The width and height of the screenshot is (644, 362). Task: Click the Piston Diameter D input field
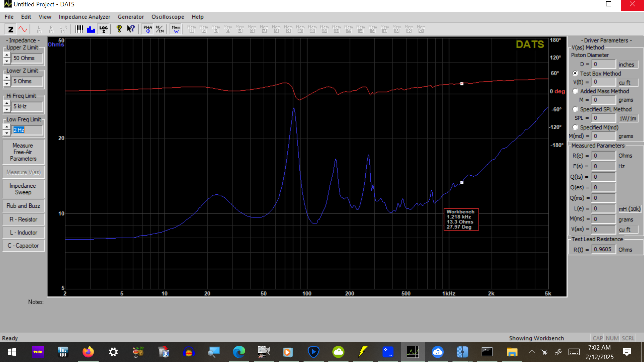click(604, 64)
